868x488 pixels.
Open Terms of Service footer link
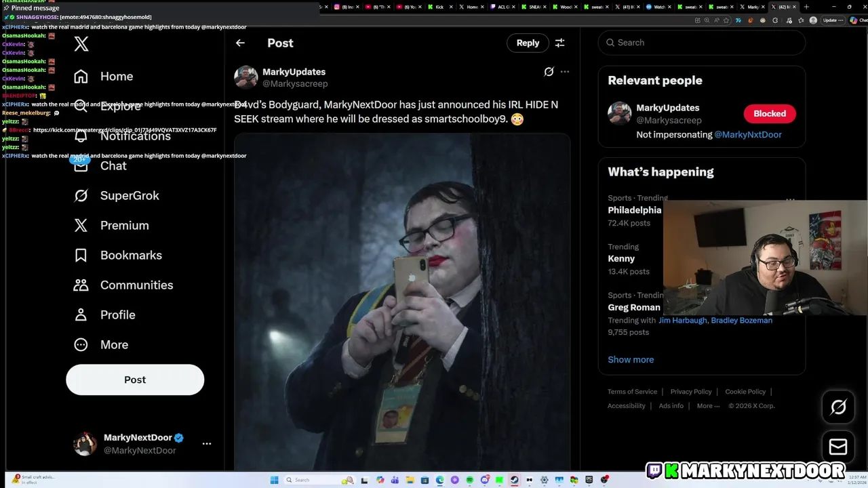click(632, 392)
